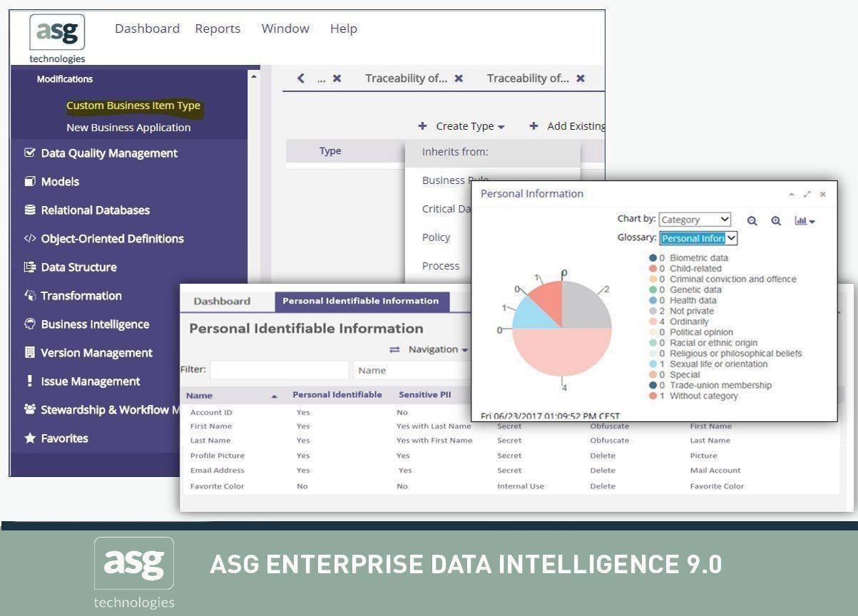This screenshot has width=858, height=616.
Task: Click the swap arrows icon beside Navigation
Action: [394, 349]
